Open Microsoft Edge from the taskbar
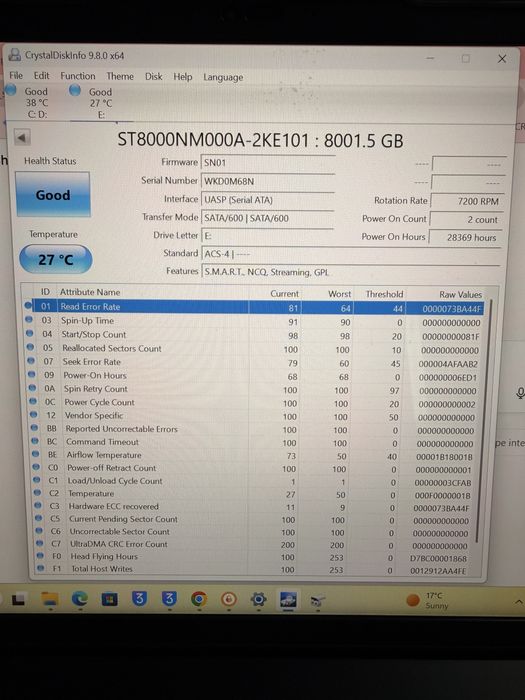Screen dimensions: 525x700 (80, 599)
